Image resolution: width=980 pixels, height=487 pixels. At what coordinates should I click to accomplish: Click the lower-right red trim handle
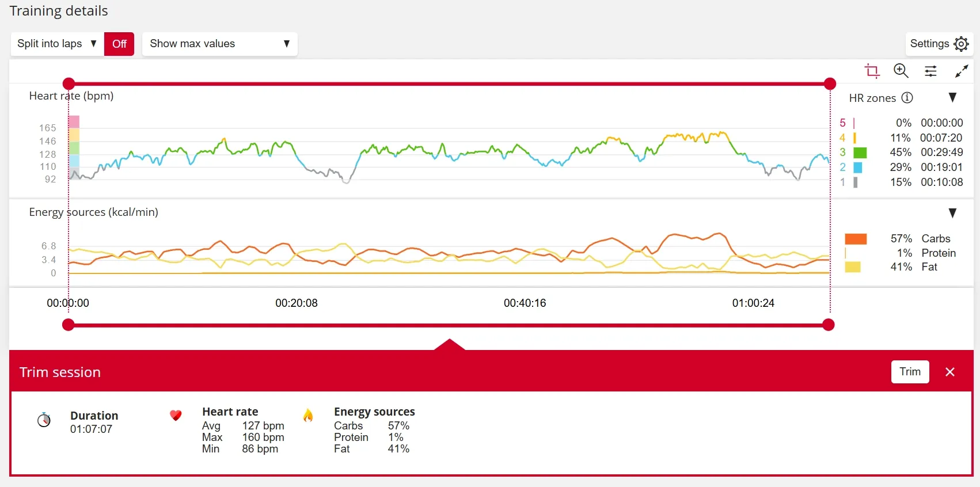tap(829, 325)
